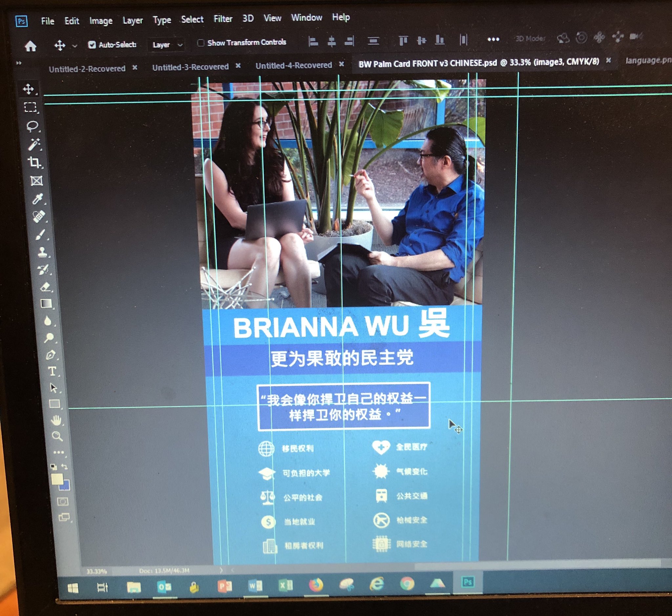Viewport: 672px width, 616px height.
Task: Open the Auto-Select Layer dropdown
Action: tap(166, 45)
